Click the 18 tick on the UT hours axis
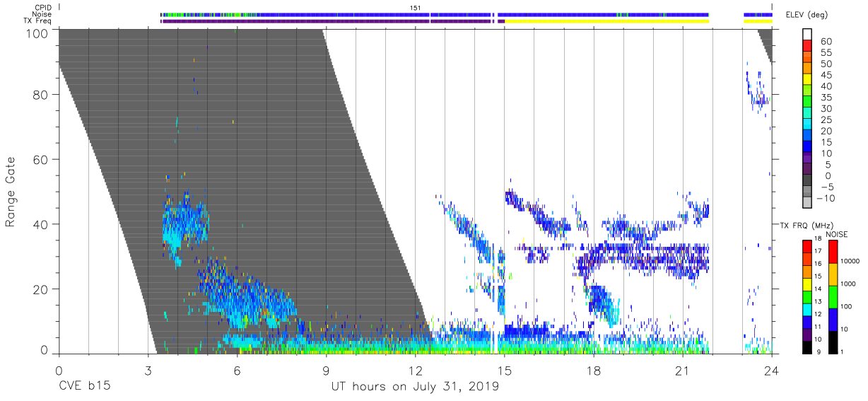 tap(594, 371)
